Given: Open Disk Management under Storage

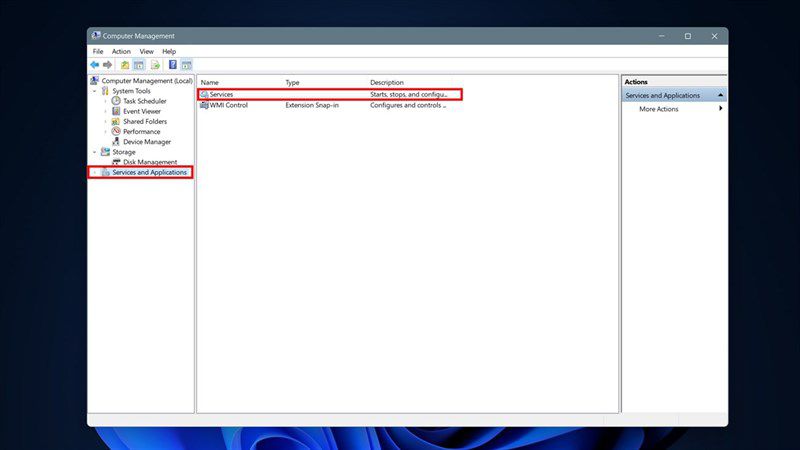Looking at the screenshot, I should click(150, 162).
